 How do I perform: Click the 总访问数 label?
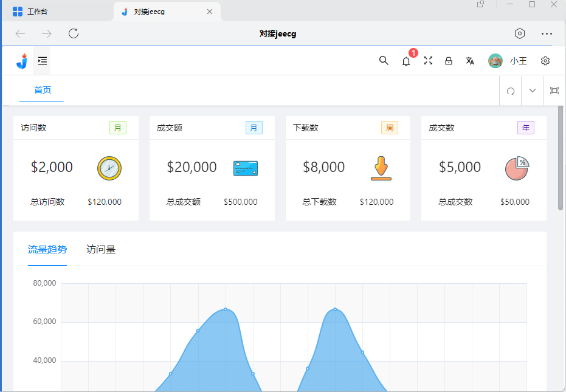(47, 202)
